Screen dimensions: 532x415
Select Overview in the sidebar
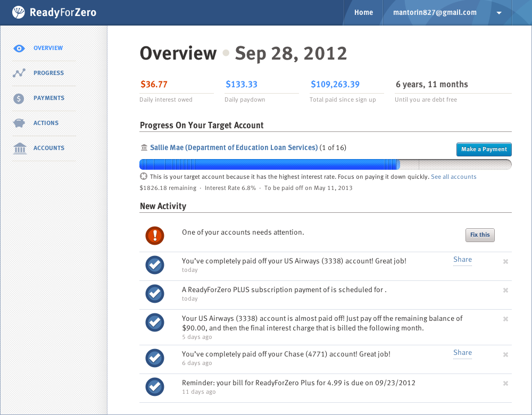tap(48, 48)
